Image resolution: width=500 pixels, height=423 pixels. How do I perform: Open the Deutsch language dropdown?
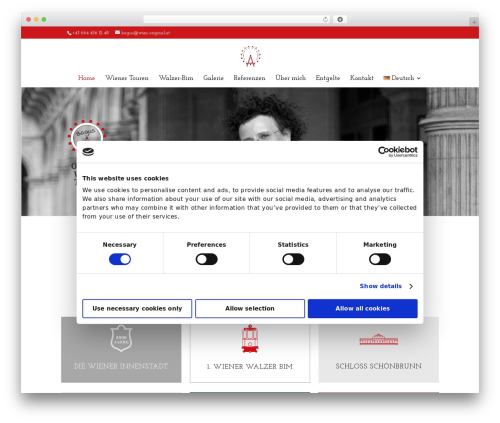[x=402, y=78]
